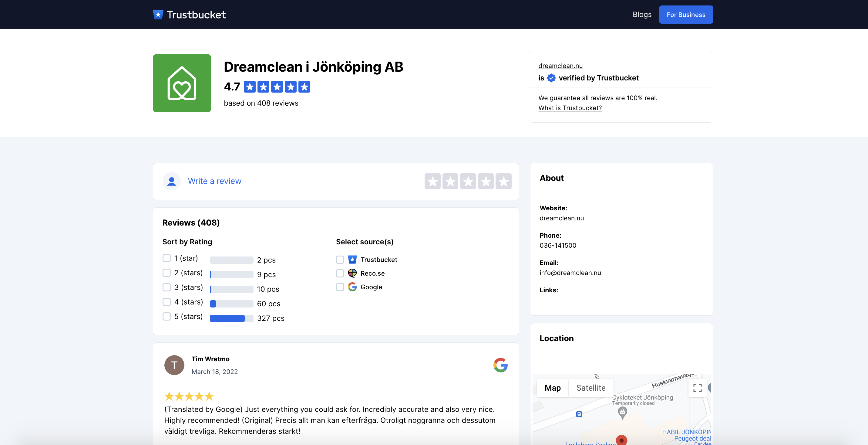
Task: Click the blue verified badge icon
Action: click(551, 78)
